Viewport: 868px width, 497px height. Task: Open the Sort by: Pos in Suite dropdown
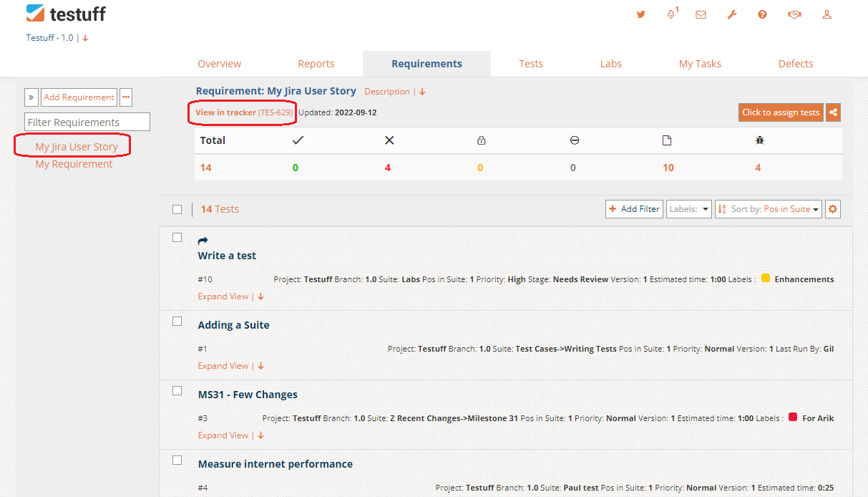point(769,209)
